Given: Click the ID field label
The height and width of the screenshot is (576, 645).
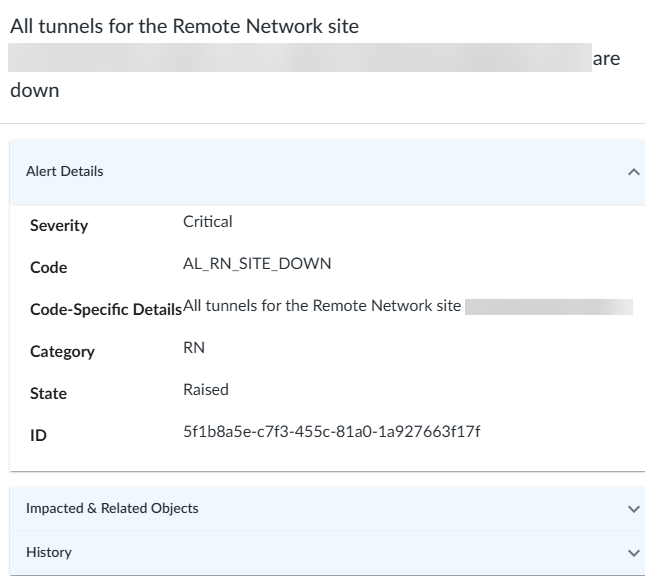Looking at the screenshot, I should tap(38, 436).
